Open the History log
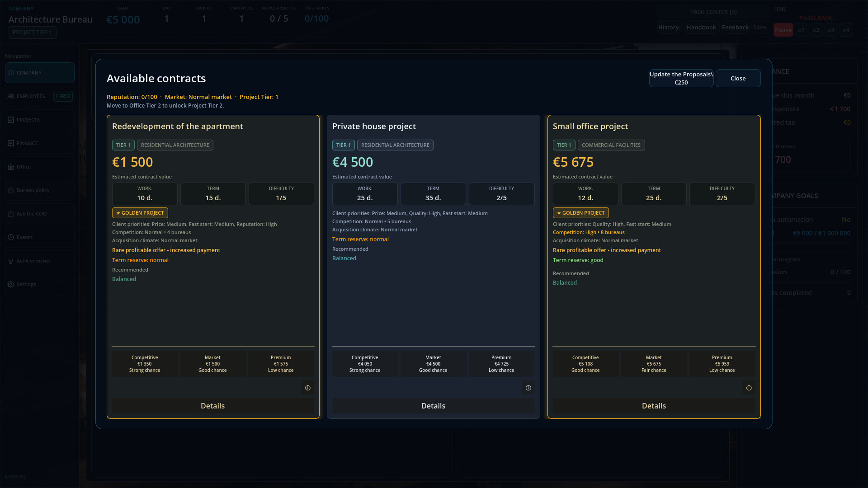 670,27
